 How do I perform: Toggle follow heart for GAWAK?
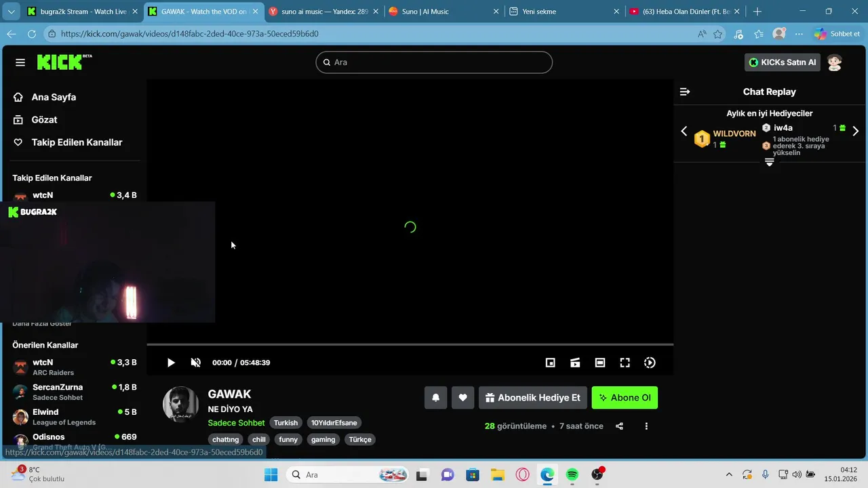pos(462,398)
